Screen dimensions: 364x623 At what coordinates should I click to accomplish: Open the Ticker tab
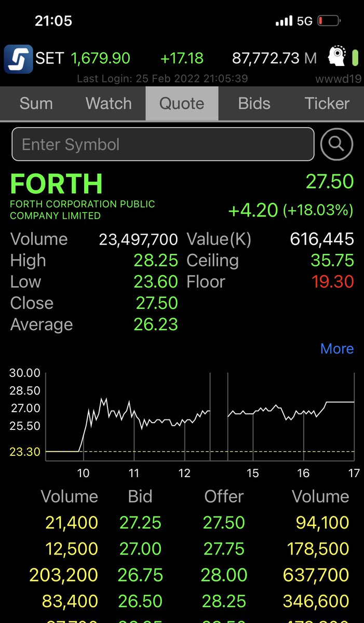click(x=328, y=103)
